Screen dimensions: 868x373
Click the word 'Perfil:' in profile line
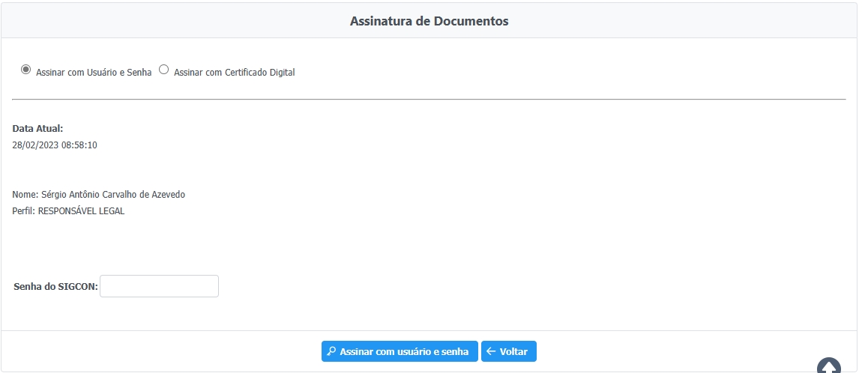click(x=24, y=211)
